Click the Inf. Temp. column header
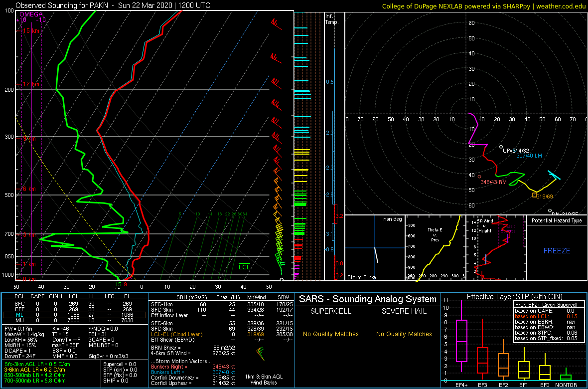 click(332, 19)
